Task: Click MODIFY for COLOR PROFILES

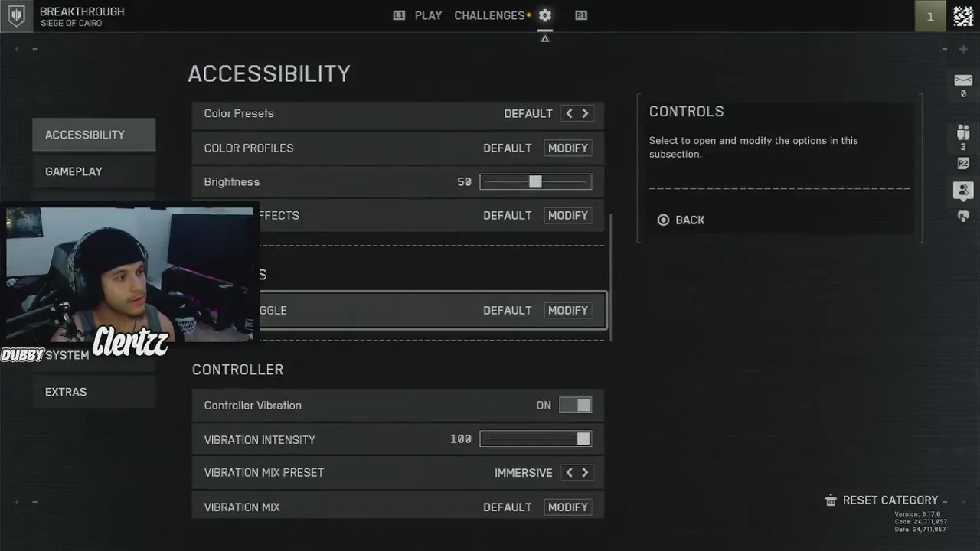Action: 568,148
